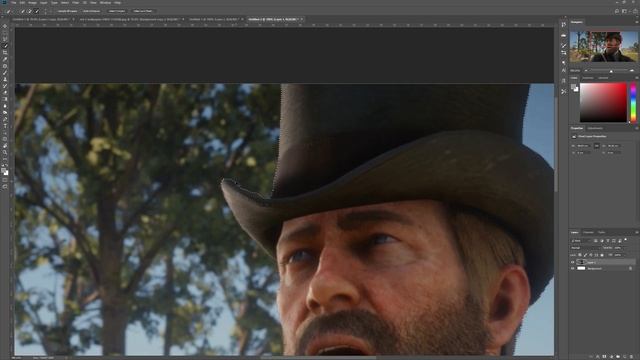
Task: Click Create new layer icon
Action: click(624, 357)
